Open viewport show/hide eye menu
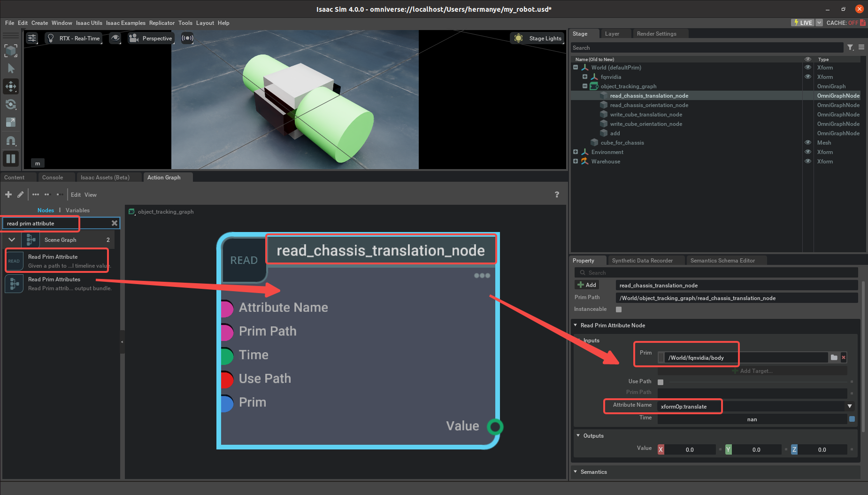The image size is (868, 495). tap(115, 38)
